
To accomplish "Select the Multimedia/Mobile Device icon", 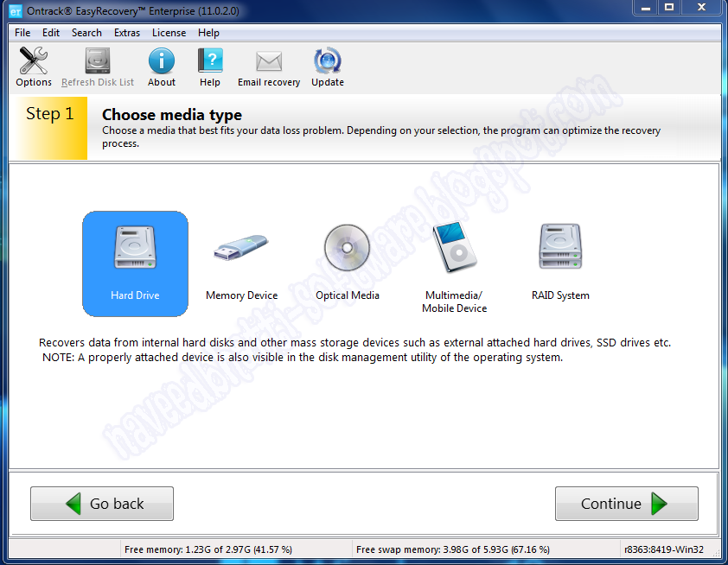I will (x=454, y=247).
